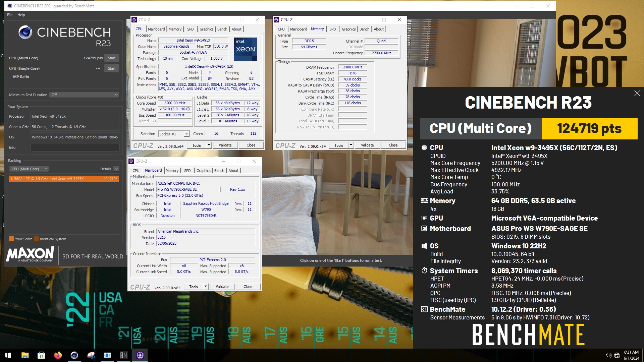This screenshot has height=362, width=644.
Task: Switch to the Mainboard tab in the Memory tab window
Action: pos(298,29)
